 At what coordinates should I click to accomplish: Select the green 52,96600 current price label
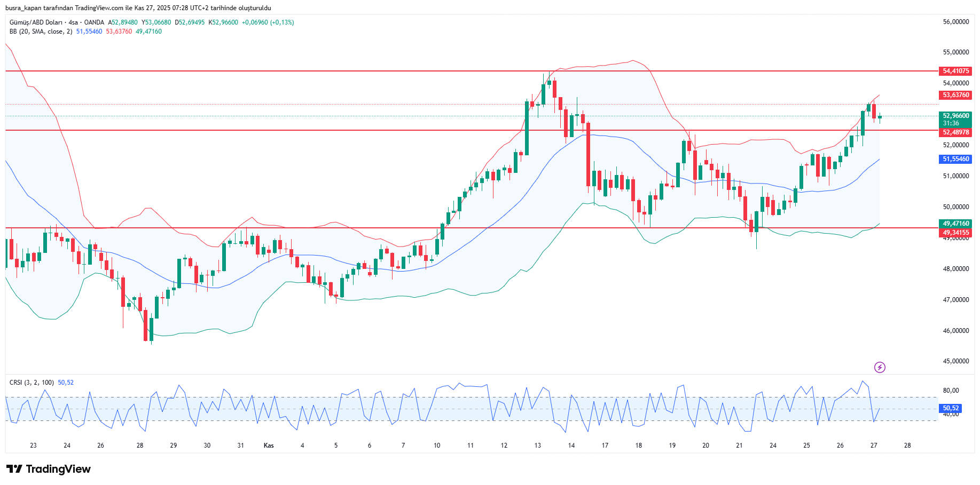[955, 116]
